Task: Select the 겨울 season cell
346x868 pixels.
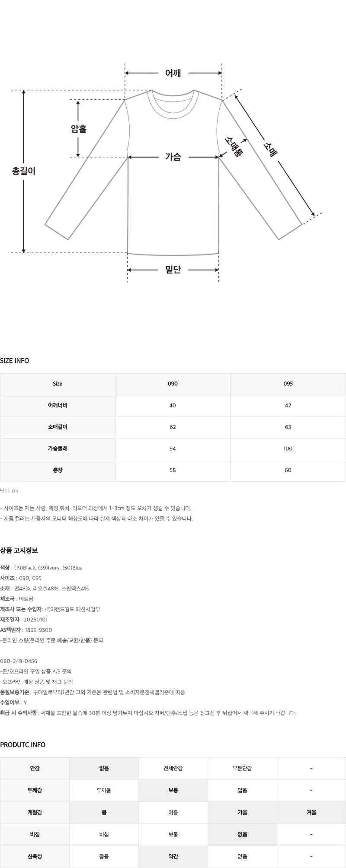Action: click(x=311, y=812)
